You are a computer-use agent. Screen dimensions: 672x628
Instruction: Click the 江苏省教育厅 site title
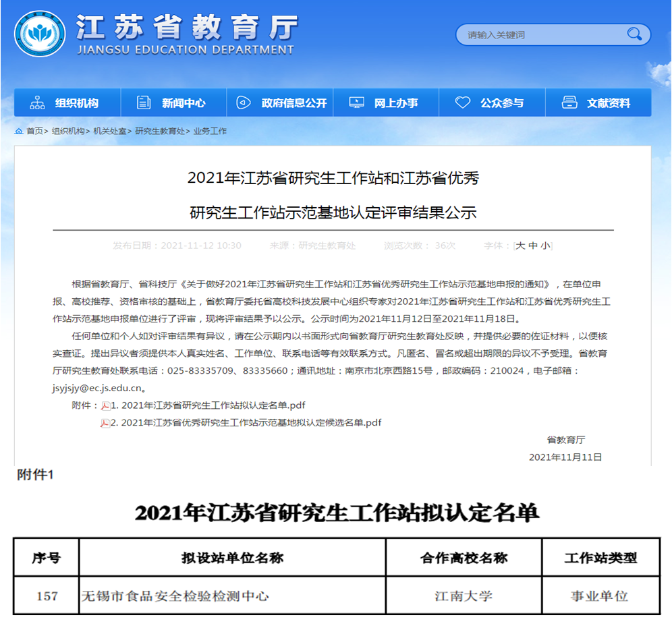click(x=187, y=27)
